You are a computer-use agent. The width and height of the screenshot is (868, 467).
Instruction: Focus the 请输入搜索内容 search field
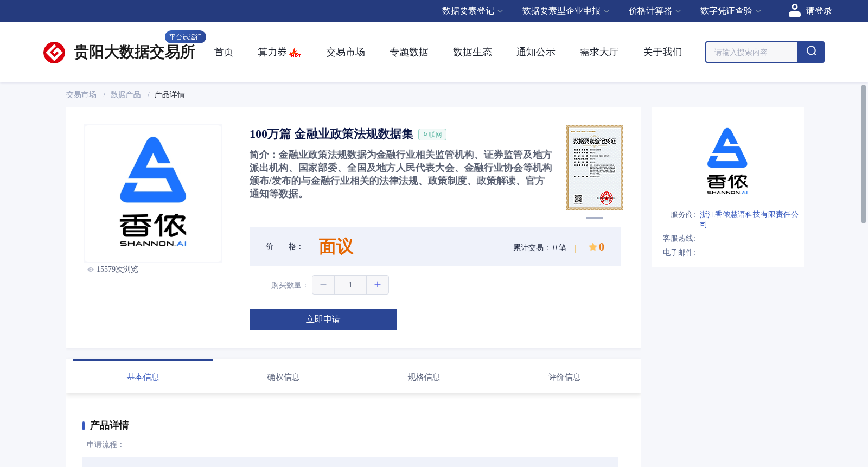[x=752, y=52]
